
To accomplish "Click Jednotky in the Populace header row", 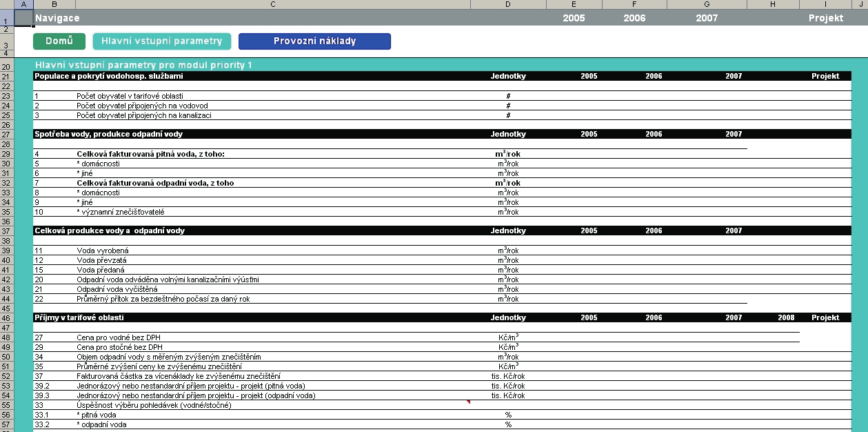I will pyautogui.click(x=508, y=76).
